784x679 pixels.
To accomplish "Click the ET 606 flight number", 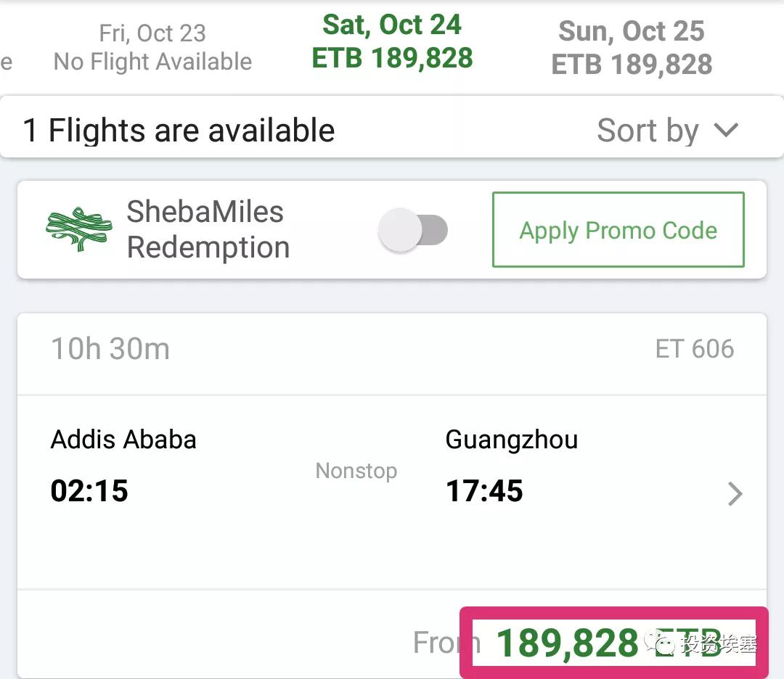I will tap(694, 349).
